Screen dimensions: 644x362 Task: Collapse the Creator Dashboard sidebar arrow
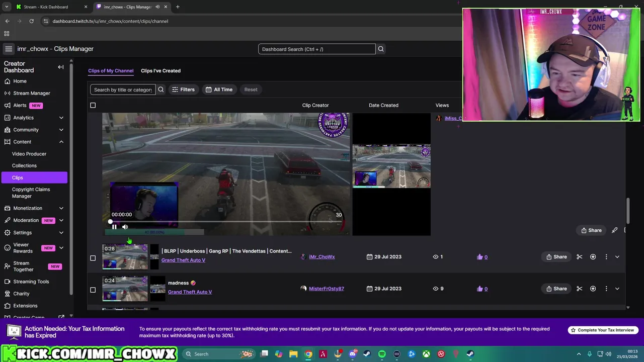[60, 67]
